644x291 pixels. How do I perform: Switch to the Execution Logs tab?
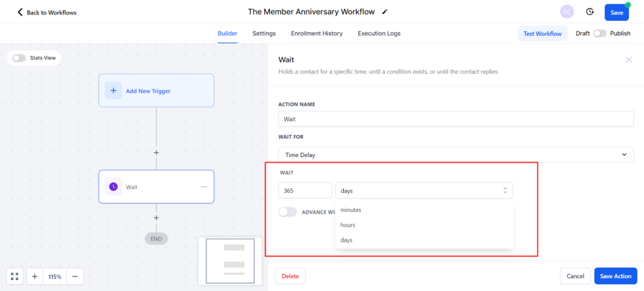[379, 33]
